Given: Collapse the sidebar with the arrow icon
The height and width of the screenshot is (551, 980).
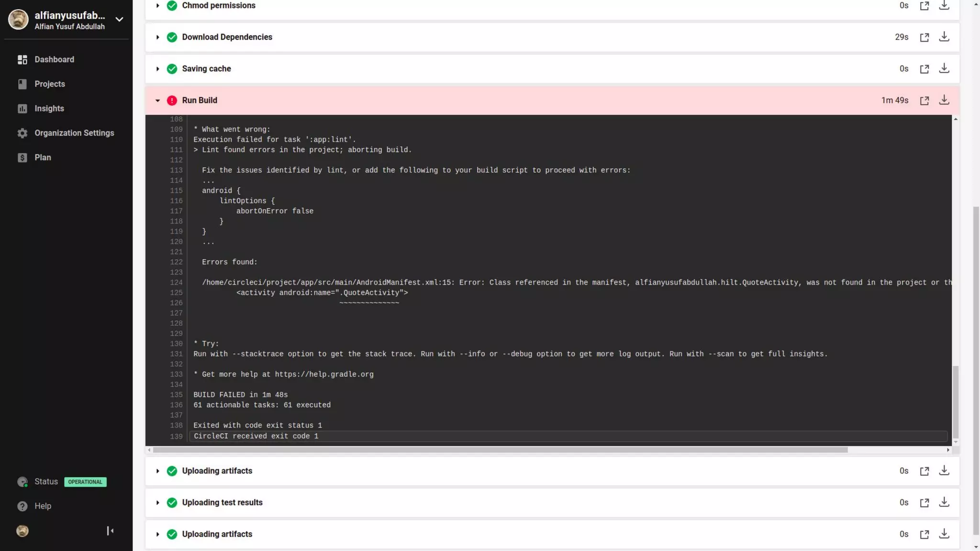Looking at the screenshot, I should tap(110, 531).
